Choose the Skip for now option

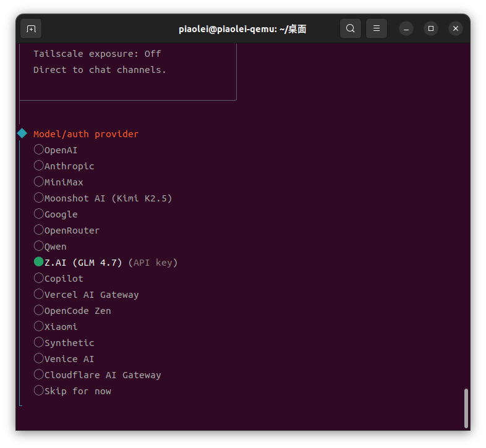click(72, 391)
